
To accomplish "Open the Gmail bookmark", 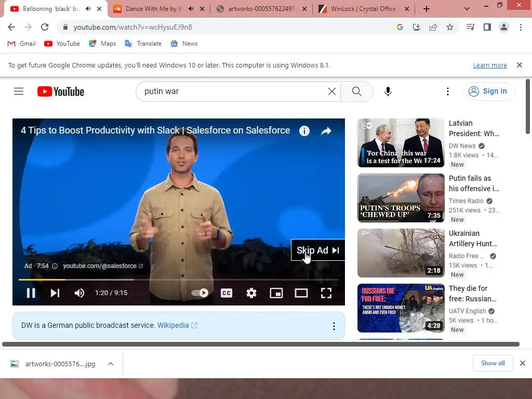I will [21, 44].
